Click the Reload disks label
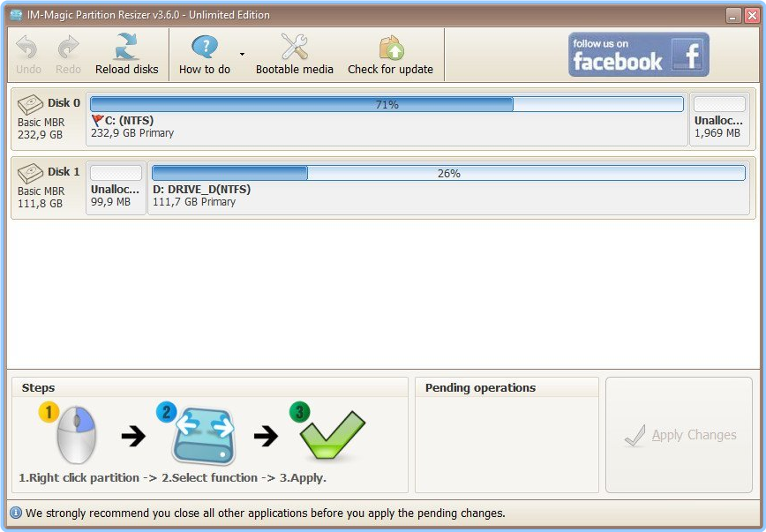The width and height of the screenshot is (766, 532). click(x=126, y=70)
